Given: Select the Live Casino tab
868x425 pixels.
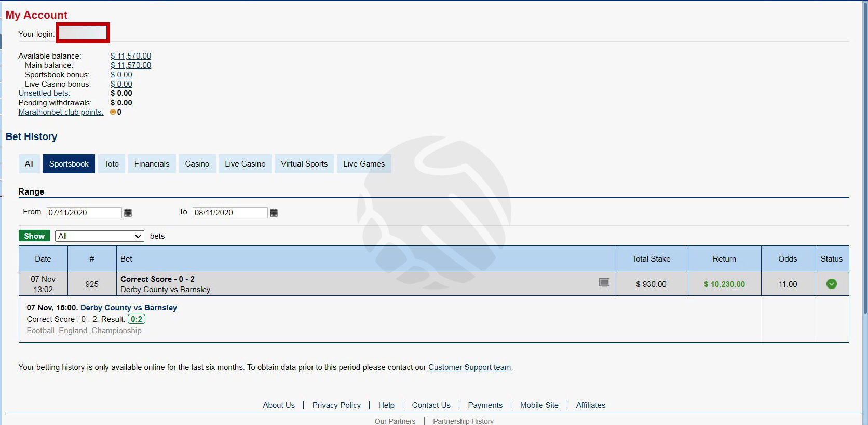Looking at the screenshot, I should [245, 164].
